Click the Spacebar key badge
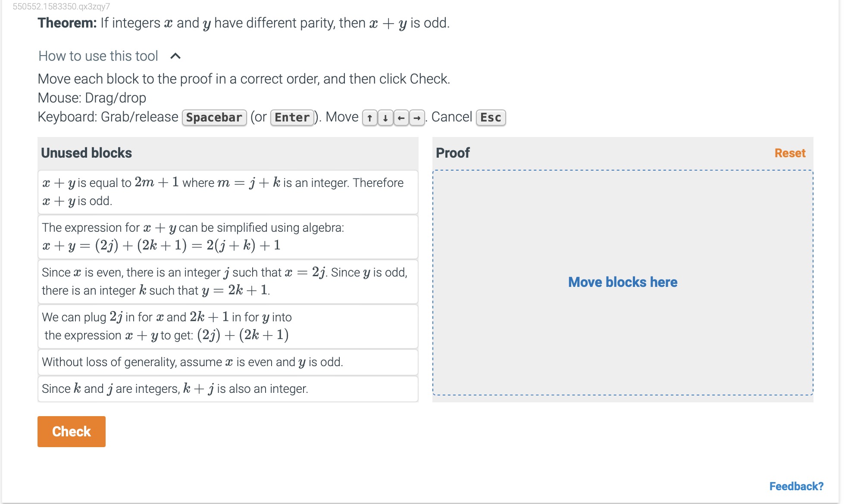The height and width of the screenshot is (504, 851). point(214,117)
